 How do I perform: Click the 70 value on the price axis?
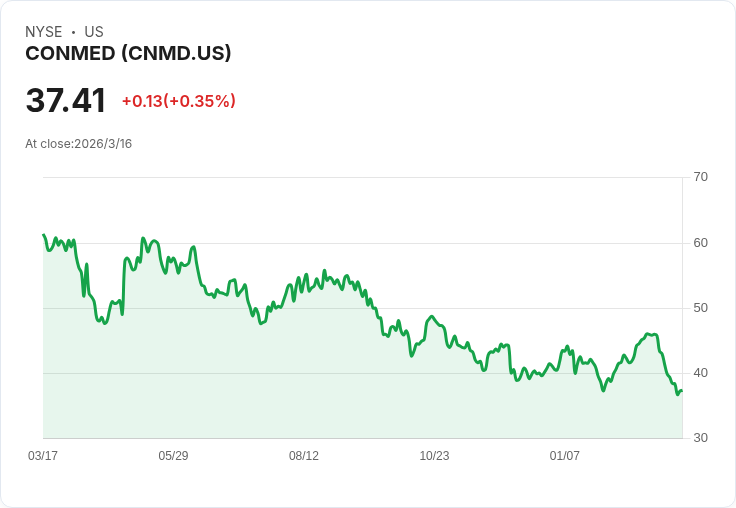[700, 177]
